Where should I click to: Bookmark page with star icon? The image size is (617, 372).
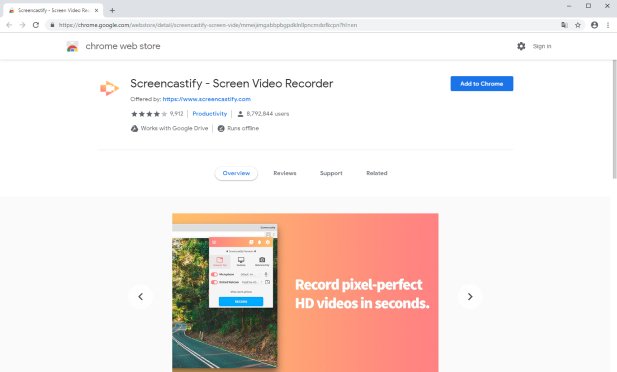[578, 25]
